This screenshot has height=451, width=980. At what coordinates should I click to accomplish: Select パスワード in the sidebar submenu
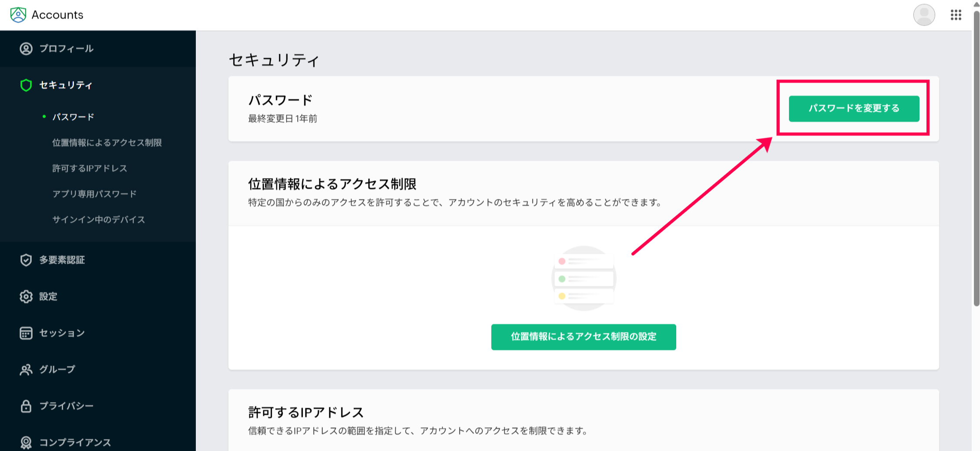[x=73, y=117]
